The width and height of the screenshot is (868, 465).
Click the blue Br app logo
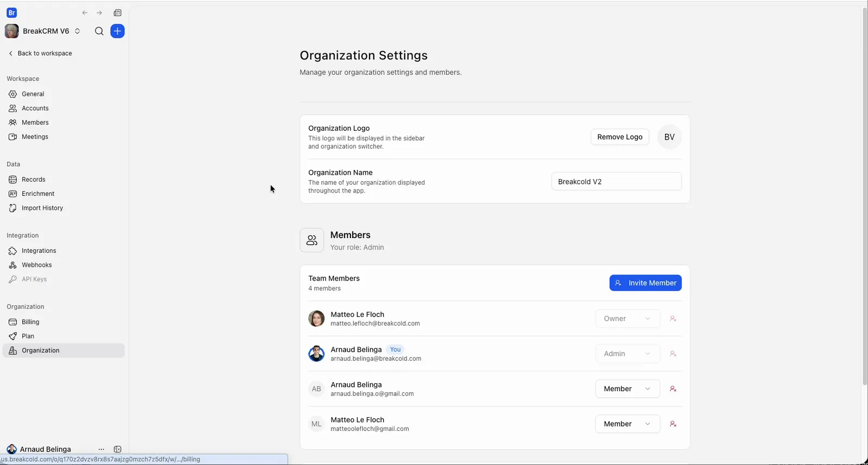[x=11, y=12]
